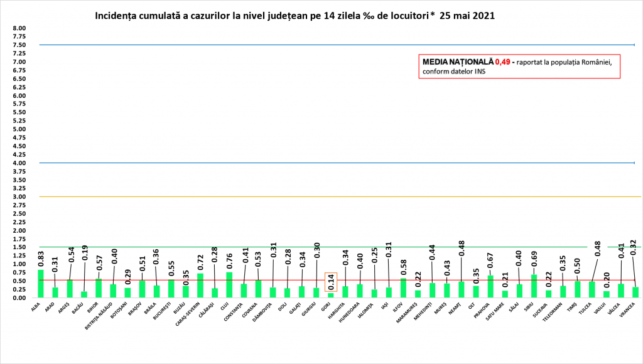Screen dimensions: 643x364
Task: Click the DÂMBOVIȚA county label
Action: tap(262, 312)
